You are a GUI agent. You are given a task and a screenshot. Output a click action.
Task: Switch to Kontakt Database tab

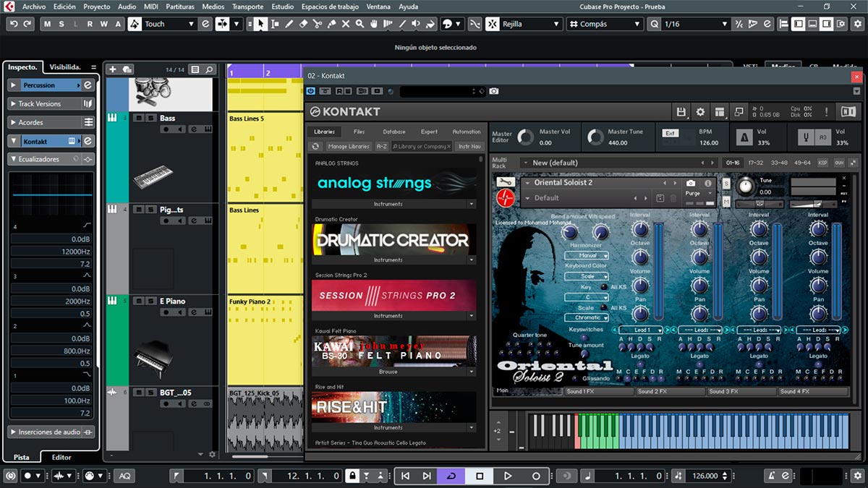394,132
